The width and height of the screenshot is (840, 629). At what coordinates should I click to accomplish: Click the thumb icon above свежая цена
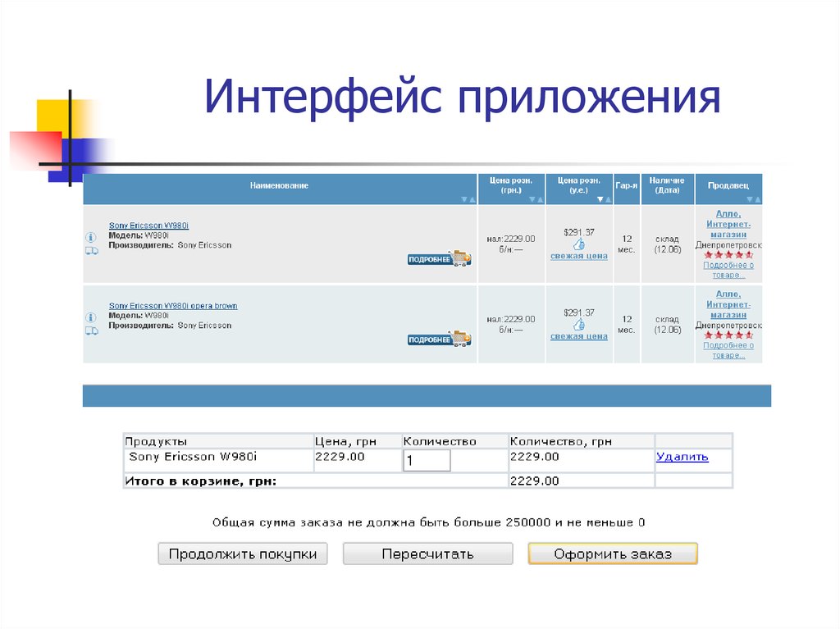pos(578,245)
